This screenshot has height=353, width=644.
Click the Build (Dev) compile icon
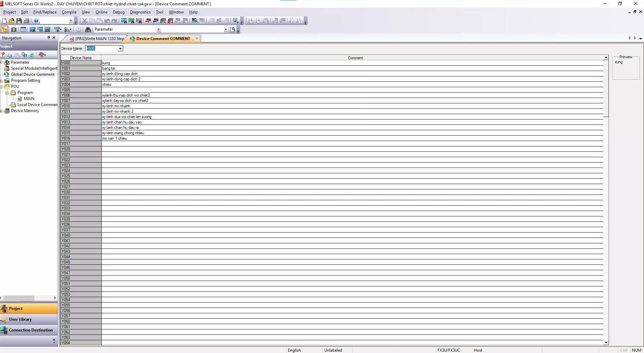(195, 21)
